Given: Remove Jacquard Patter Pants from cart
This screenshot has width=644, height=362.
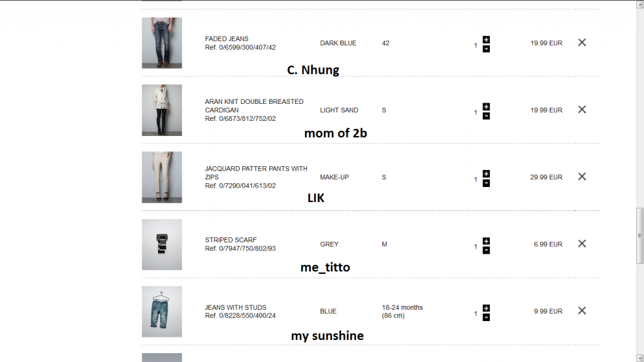Looking at the screenshot, I should 582,177.
